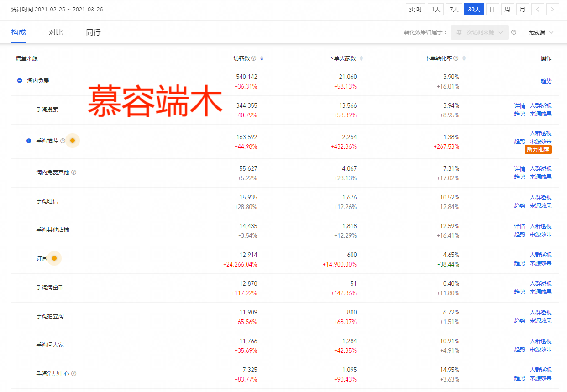This screenshot has height=392, width=567.
Task: Select 30天 time range
Action: (x=474, y=9)
